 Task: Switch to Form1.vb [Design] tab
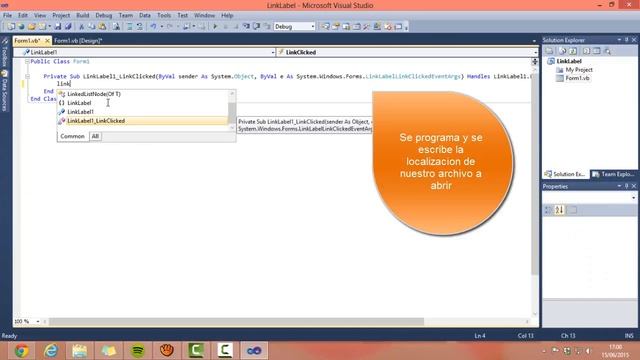[x=78, y=41]
